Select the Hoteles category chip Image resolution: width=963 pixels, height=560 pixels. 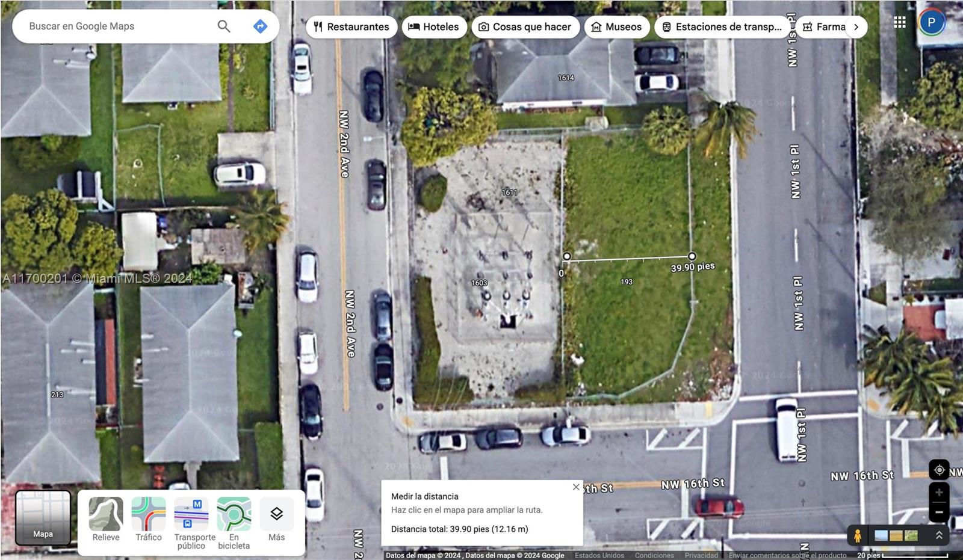point(434,26)
